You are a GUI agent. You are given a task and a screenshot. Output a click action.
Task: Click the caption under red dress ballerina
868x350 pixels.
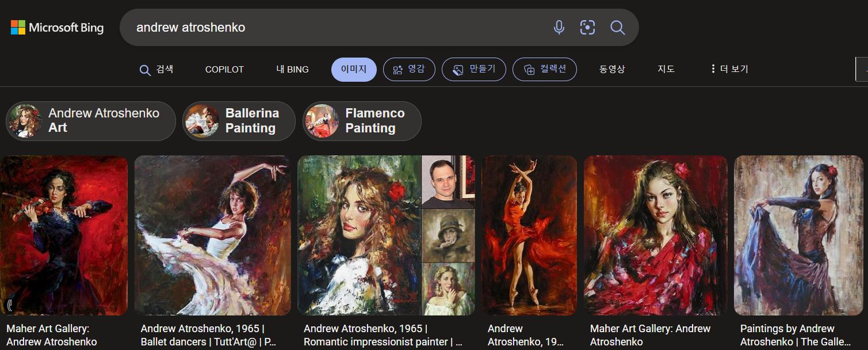(x=525, y=336)
